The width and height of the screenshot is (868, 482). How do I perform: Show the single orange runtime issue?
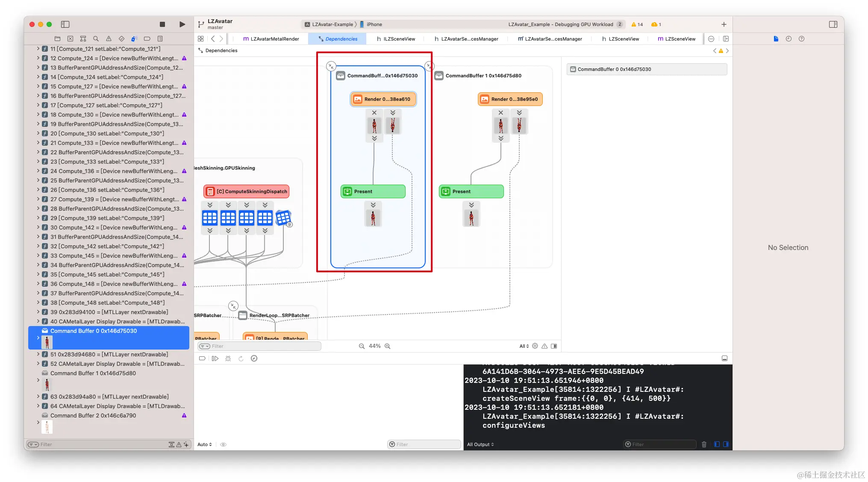tap(656, 24)
